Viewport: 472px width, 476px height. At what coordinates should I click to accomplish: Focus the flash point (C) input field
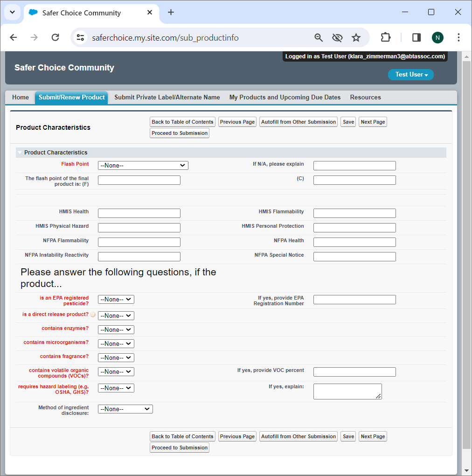354,180
